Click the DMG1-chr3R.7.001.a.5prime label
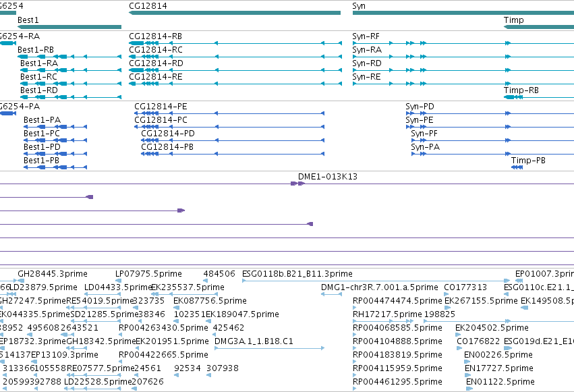 click(380, 287)
